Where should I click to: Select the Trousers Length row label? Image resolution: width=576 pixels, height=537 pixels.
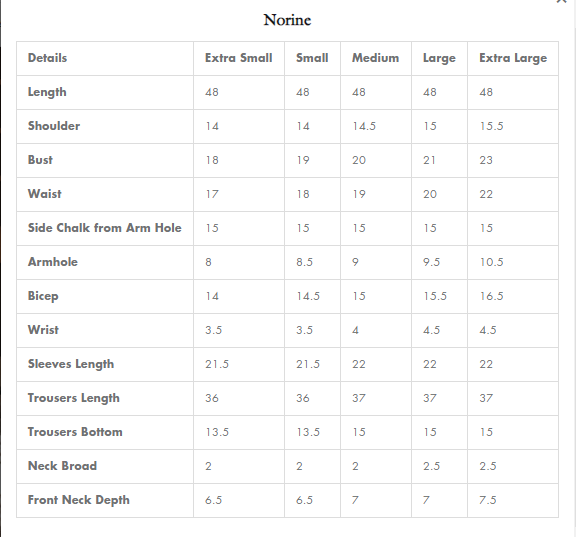(74, 398)
